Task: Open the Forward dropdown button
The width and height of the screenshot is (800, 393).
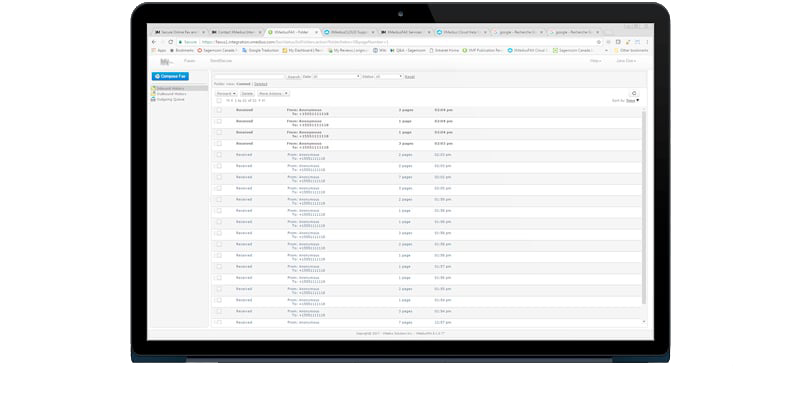Action: tap(227, 94)
